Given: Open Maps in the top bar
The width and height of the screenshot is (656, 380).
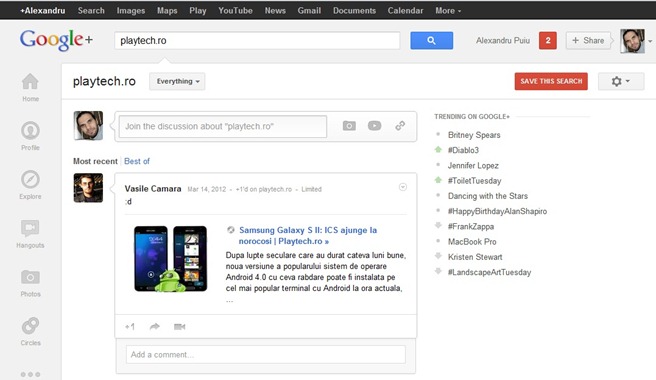Looking at the screenshot, I should 167,10.
